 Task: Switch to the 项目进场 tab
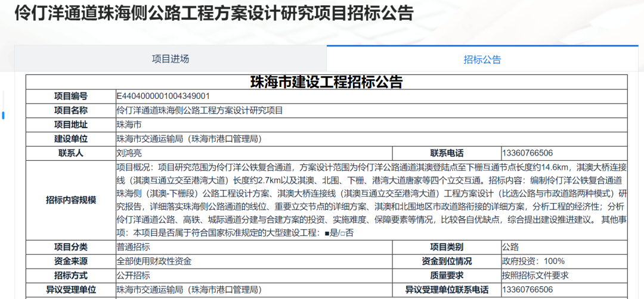coord(171,58)
